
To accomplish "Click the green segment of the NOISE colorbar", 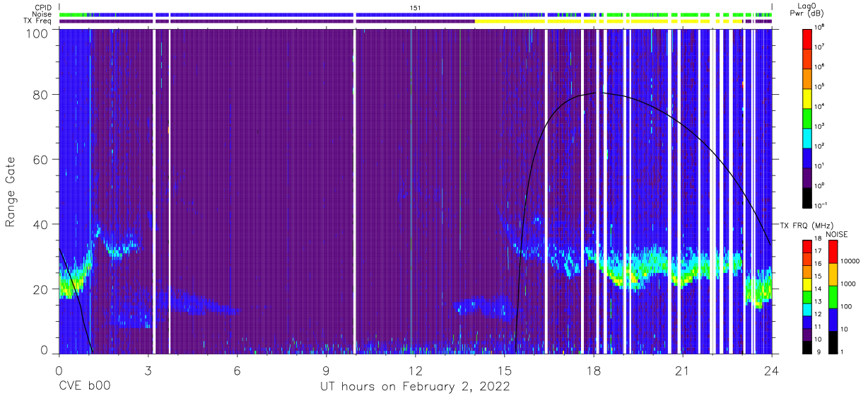I will click(833, 297).
